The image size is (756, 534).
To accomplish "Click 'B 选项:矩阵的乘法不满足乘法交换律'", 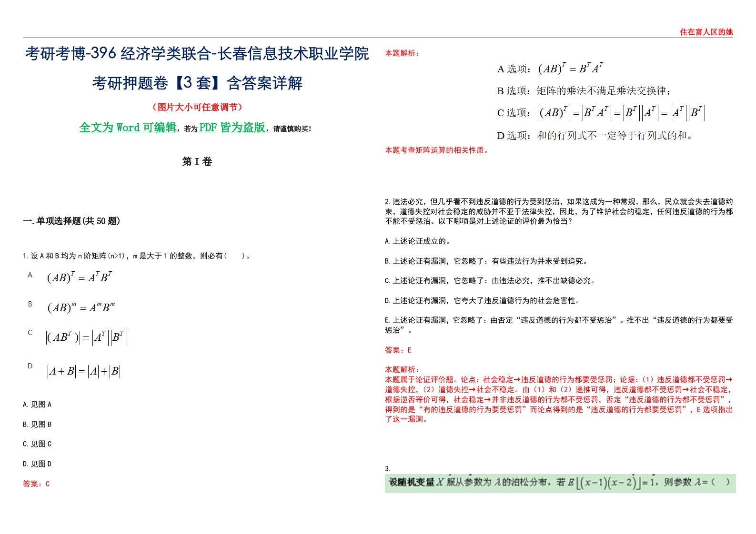I will click(585, 90).
